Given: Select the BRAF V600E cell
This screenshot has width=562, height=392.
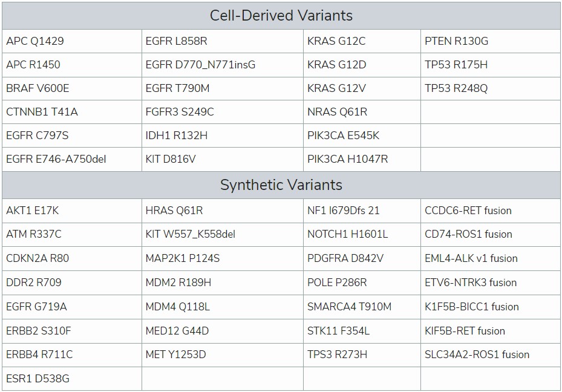Looking at the screenshot, I should pyautogui.click(x=71, y=88).
